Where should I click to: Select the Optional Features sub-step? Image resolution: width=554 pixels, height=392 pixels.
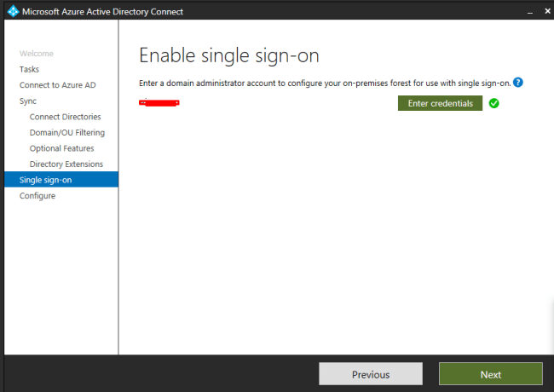pos(62,148)
